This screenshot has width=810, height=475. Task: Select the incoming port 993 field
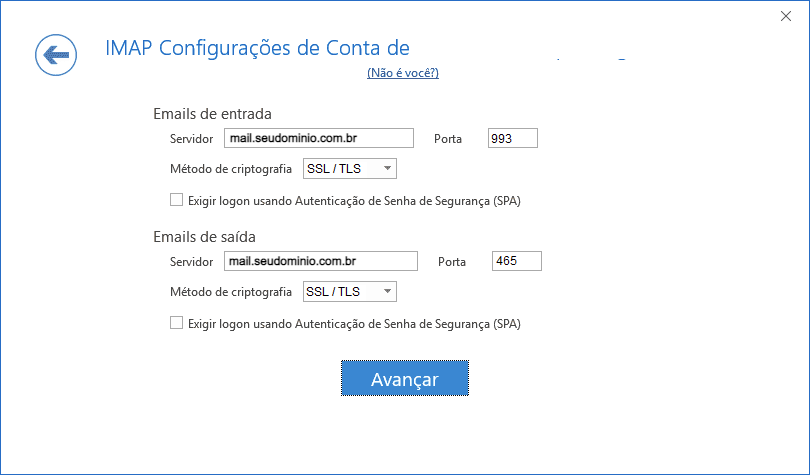[x=512, y=138]
